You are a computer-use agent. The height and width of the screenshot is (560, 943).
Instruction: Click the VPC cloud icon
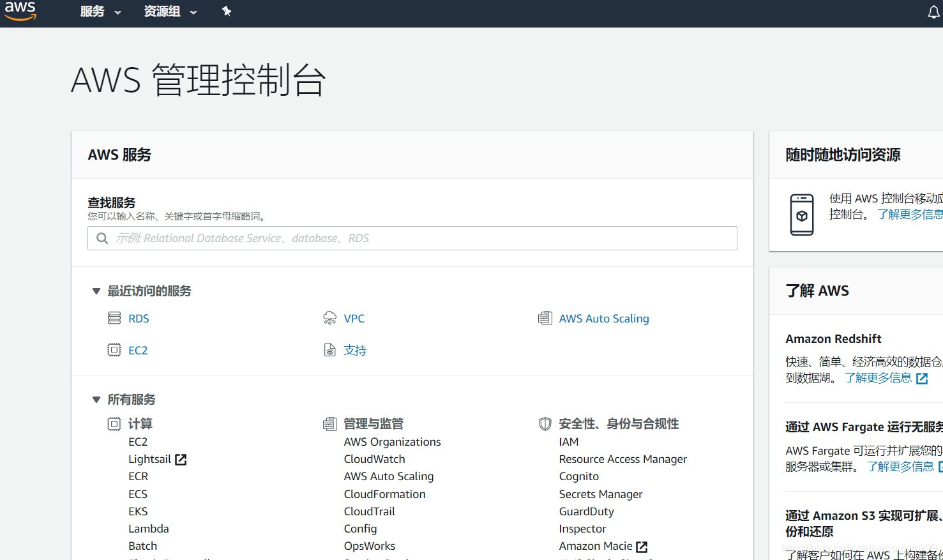pyautogui.click(x=329, y=318)
